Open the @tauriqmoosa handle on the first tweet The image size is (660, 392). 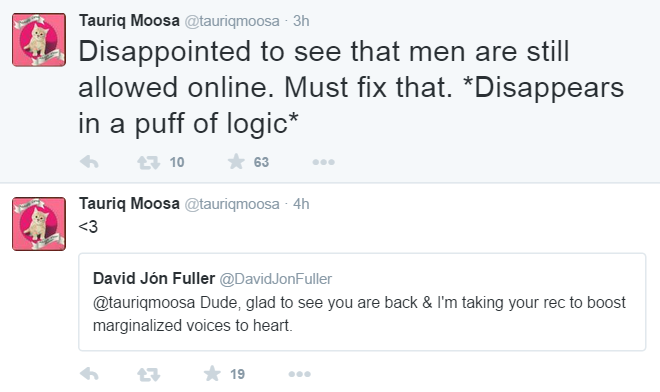[x=232, y=21]
